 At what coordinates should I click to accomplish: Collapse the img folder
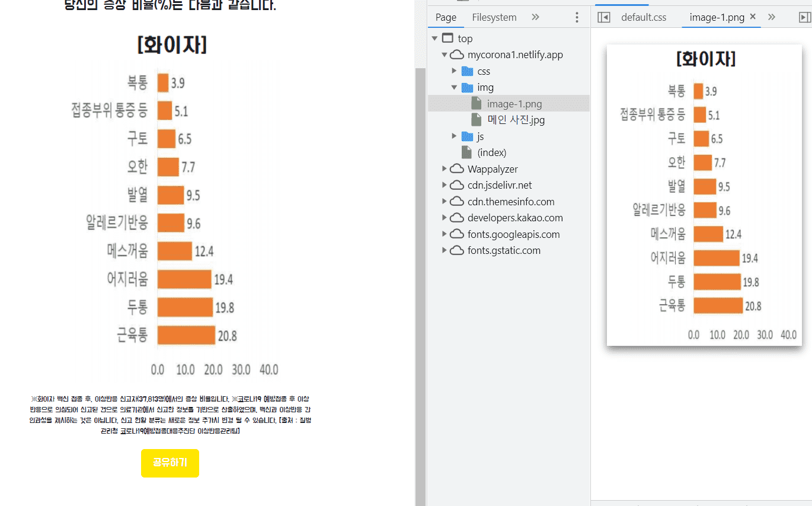coord(454,87)
